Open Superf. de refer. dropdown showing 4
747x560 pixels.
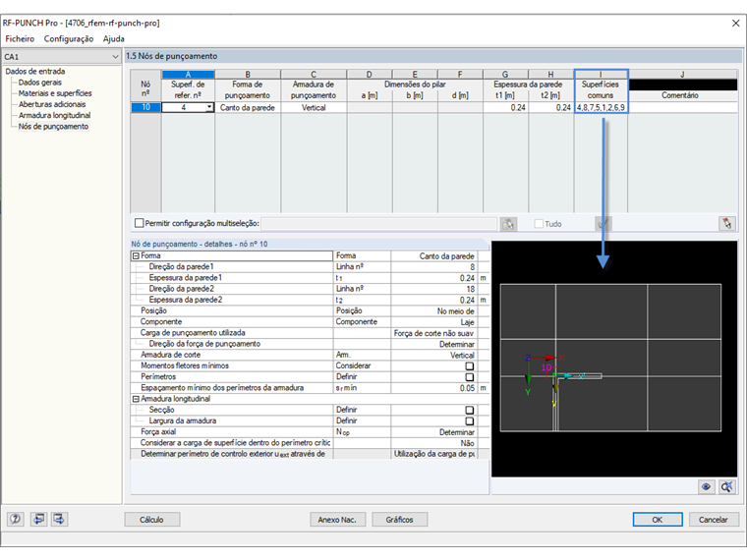point(209,108)
